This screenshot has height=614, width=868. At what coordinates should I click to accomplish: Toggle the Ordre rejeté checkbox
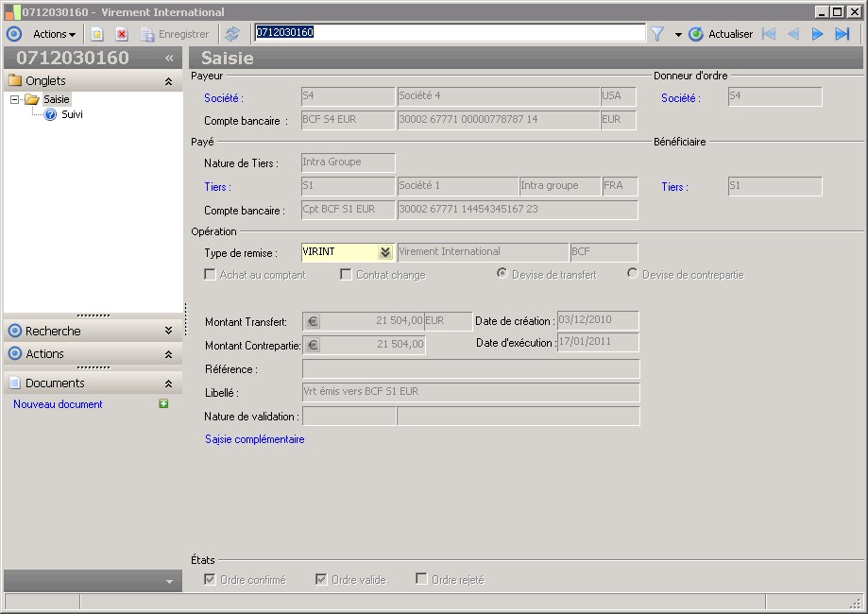(x=421, y=578)
